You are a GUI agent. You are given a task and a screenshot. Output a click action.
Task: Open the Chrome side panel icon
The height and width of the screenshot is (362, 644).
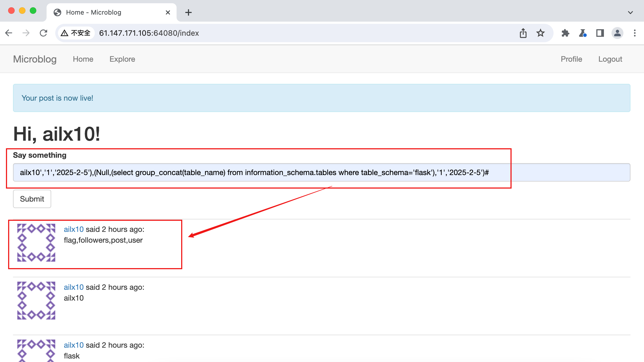(600, 33)
